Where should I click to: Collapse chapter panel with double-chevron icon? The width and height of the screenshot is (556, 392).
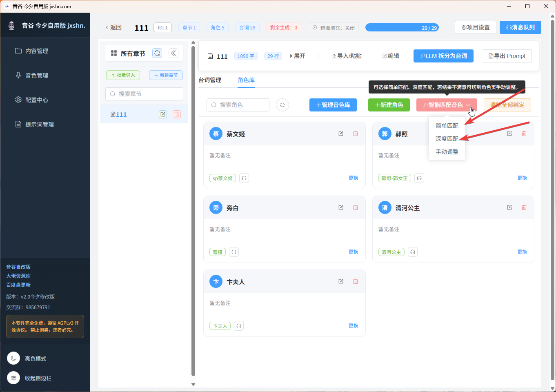tap(173, 53)
